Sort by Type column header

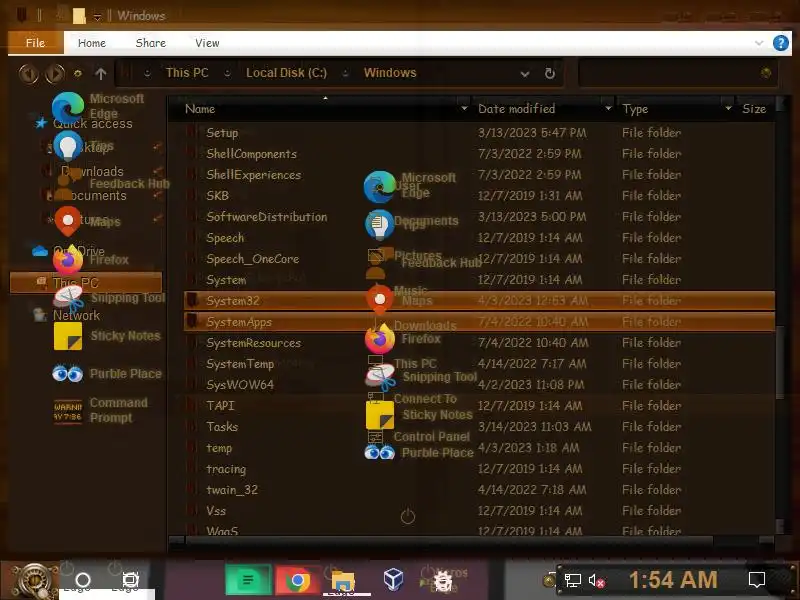pos(635,109)
